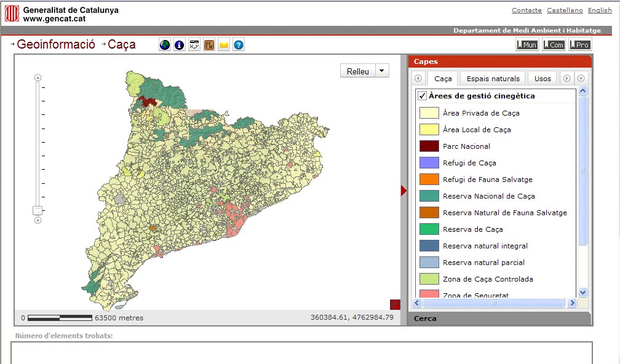Open the blue information icon
The width and height of the screenshot is (620, 364).
(180, 45)
